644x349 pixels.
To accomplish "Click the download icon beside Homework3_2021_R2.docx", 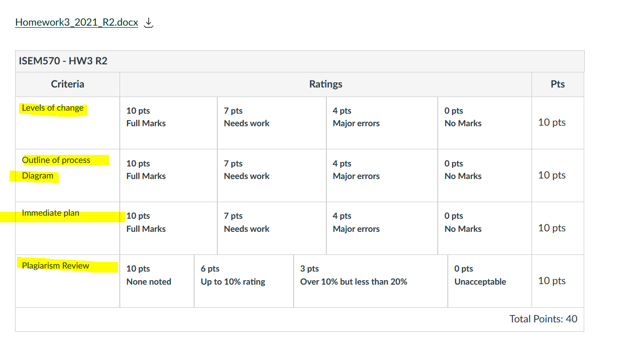I will (x=148, y=23).
